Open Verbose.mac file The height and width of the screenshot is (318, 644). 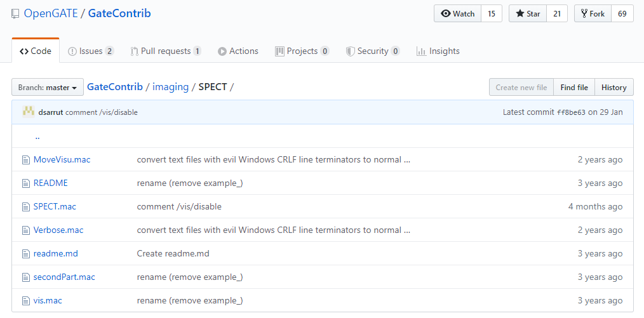click(x=58, y=230)
